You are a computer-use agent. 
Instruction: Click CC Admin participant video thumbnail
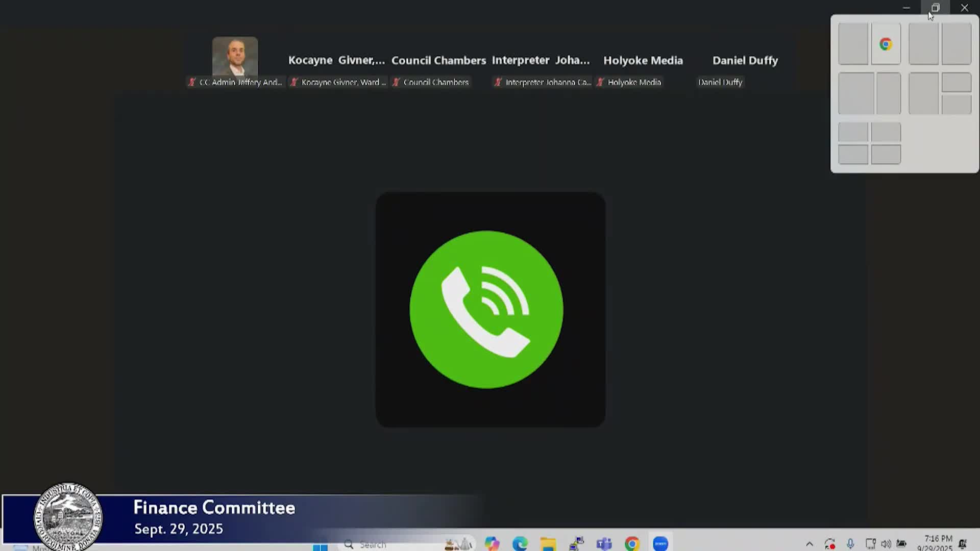[235, 56]
